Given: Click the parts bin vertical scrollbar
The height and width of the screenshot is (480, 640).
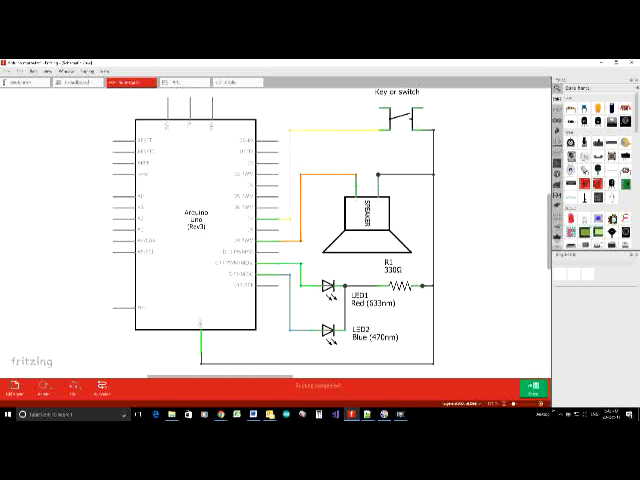Looking at the screenshot, I should click(637, 112).
